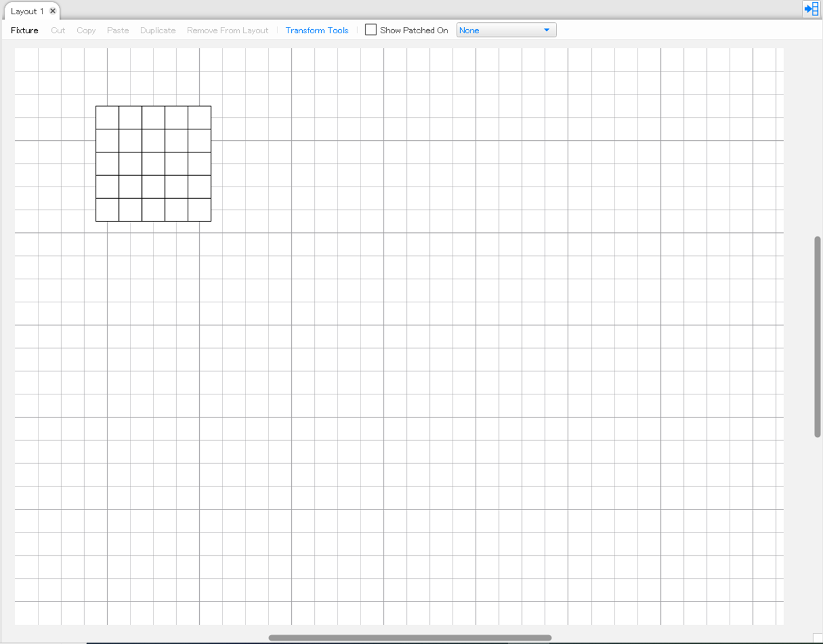Select the bottom-right cell of the fixture matrix
This screenshot has width=823, height=644.
pos(200,210)
